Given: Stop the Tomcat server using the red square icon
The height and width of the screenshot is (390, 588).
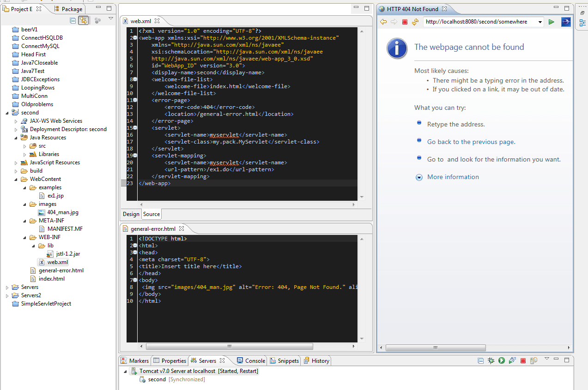Looking at the screenshot, I should (523, 360).
